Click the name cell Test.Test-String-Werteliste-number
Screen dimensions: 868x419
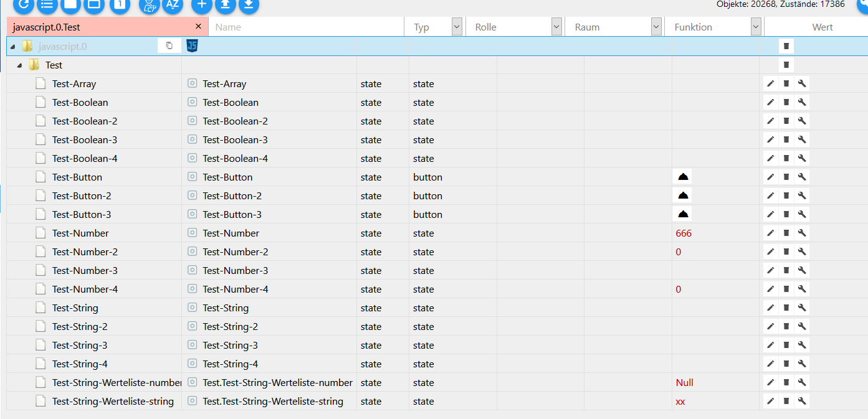(278, 383)
